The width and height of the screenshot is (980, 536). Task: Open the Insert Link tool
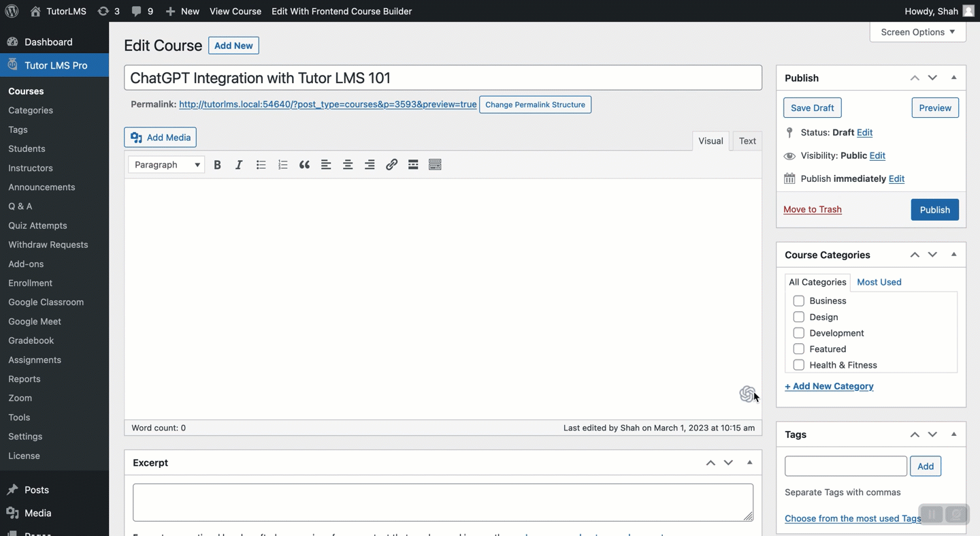(391, 164)
